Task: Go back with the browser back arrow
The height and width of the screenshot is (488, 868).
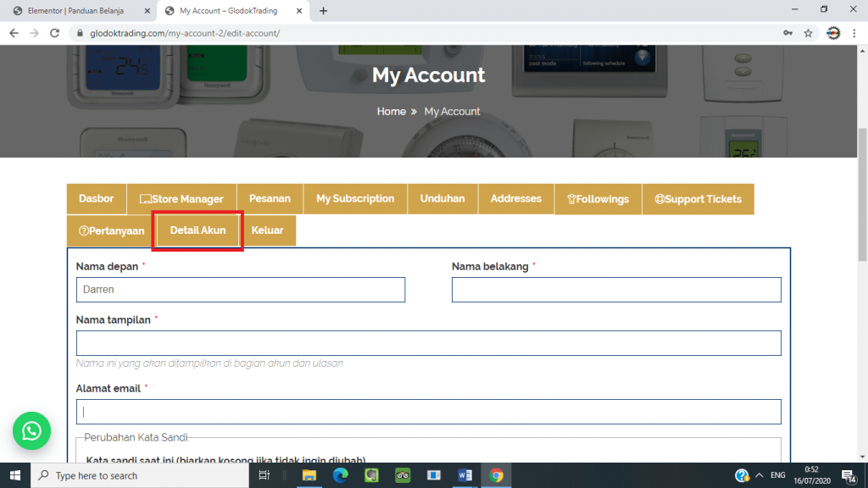Action: click(x=14, y=33)
